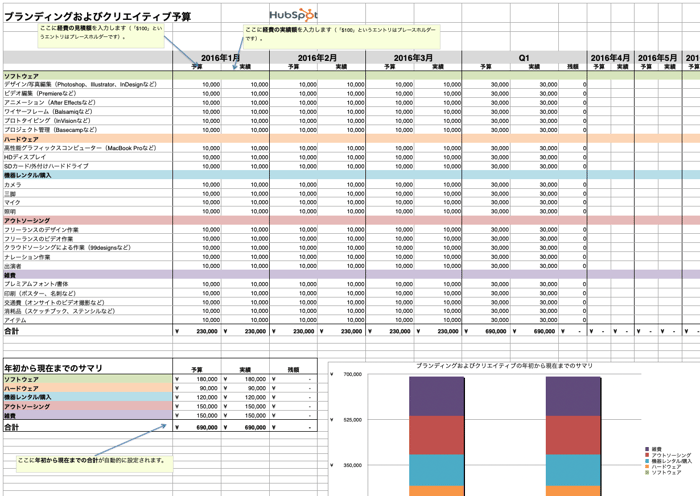Click the Q1 quarter header
This screenshot has height=496, width=700.
(524, 58)
